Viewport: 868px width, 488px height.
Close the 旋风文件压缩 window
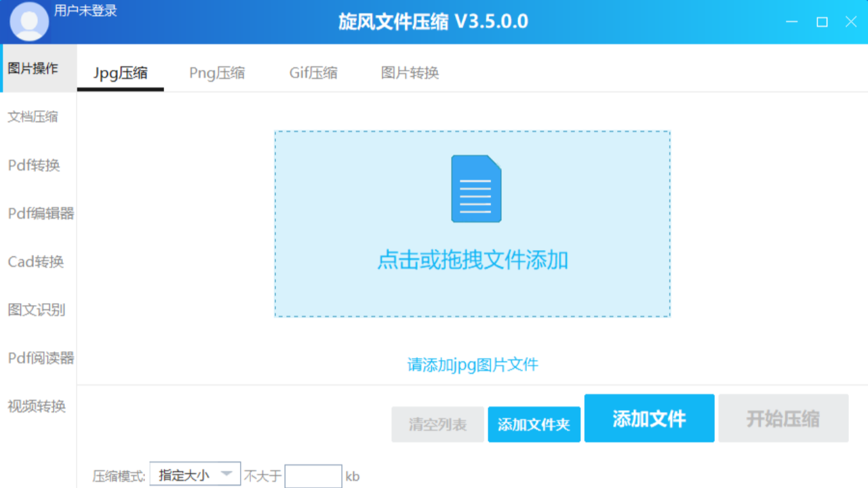pos(851,22)
